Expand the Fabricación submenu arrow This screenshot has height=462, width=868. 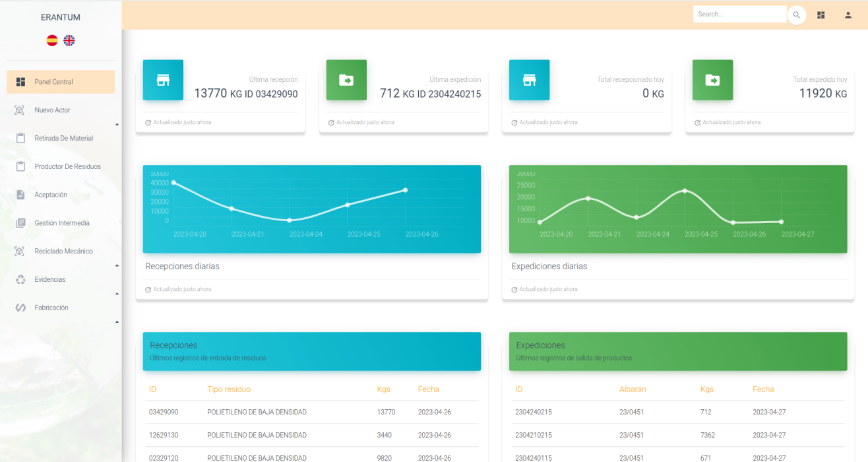[x=117, y=322]
